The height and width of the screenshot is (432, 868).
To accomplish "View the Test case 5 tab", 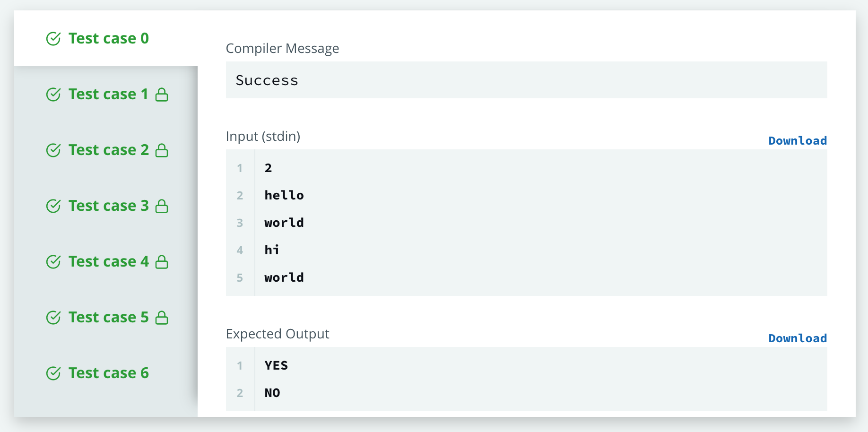I will pos(108,317).
